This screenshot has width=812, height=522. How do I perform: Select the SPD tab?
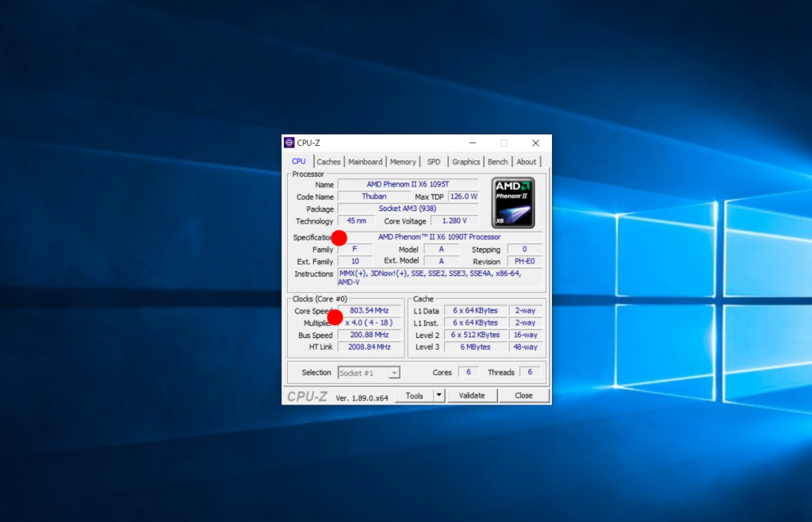click(434, 162)
